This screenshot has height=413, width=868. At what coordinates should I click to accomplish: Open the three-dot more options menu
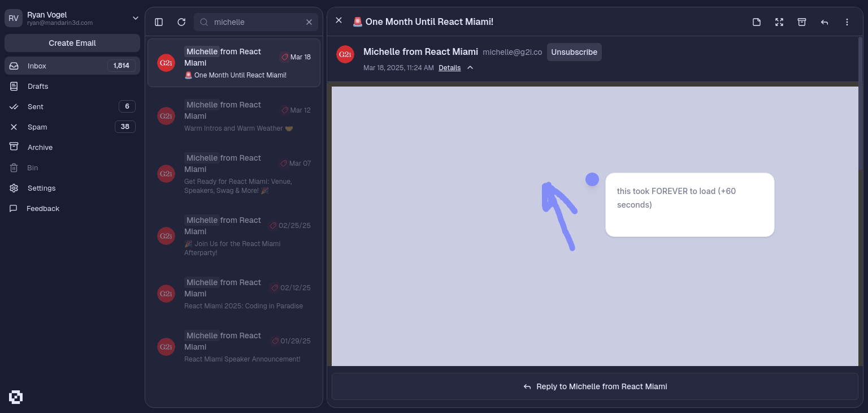click(x=847, y=22)
